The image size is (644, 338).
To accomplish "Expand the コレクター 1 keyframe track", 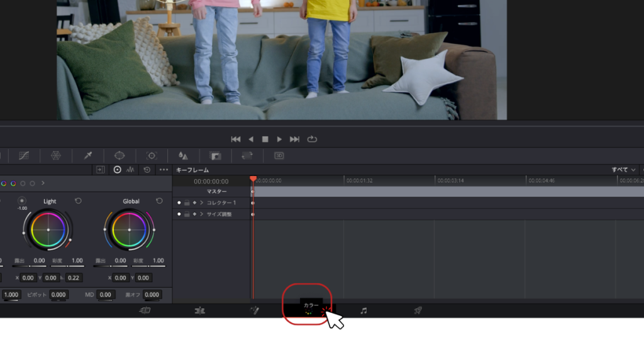I will (201, 203).
